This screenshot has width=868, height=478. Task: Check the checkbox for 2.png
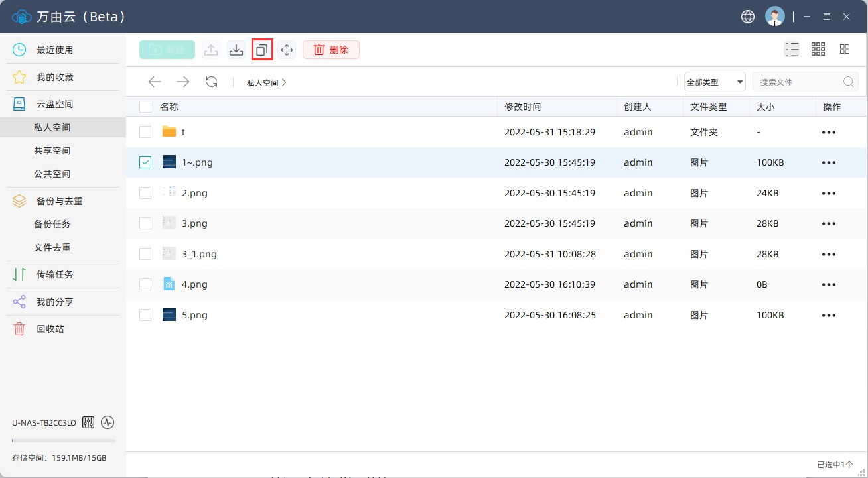point(145,192)
